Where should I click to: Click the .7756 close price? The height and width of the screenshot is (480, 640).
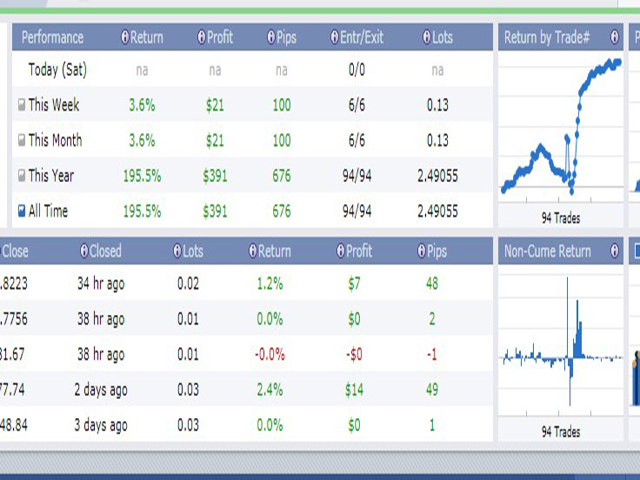(14, 319)
